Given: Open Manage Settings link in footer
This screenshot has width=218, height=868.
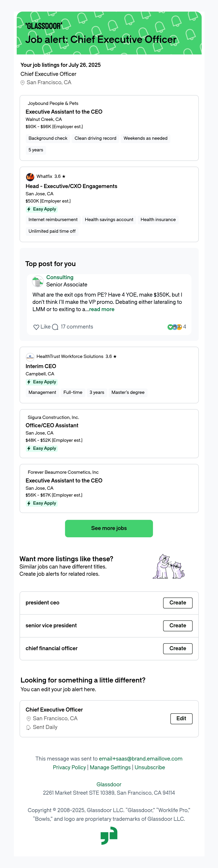Looking at the screenshot, I should pyautogui.click(x=110, y=767).
